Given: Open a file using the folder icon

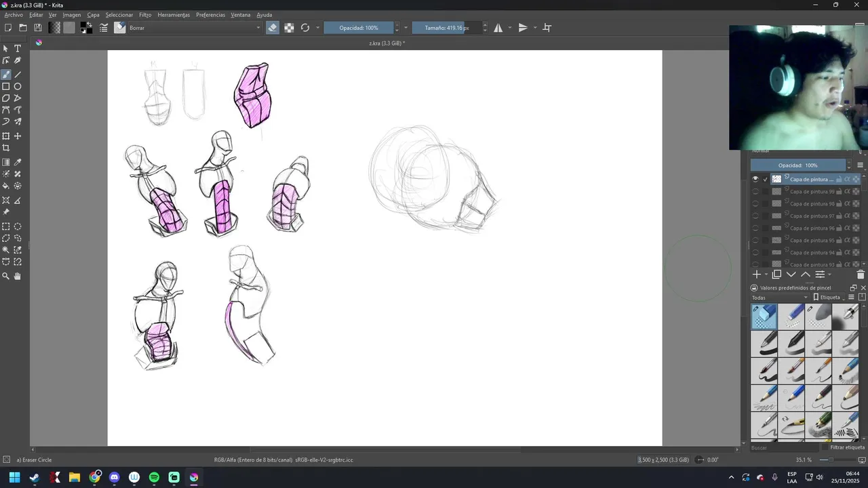Looking at the screenshot, I should [x=23, y=28].
